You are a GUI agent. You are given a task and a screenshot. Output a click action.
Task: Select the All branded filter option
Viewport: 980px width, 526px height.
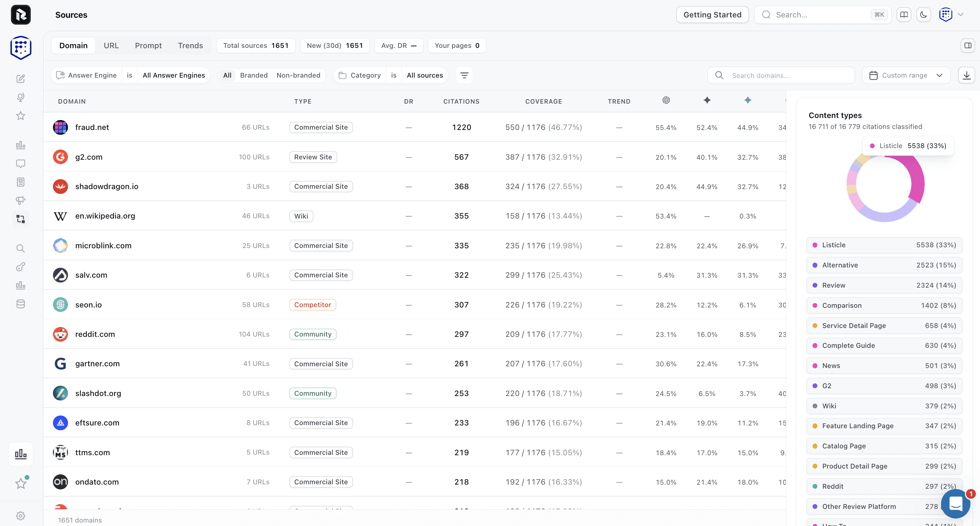pos(227,76)
